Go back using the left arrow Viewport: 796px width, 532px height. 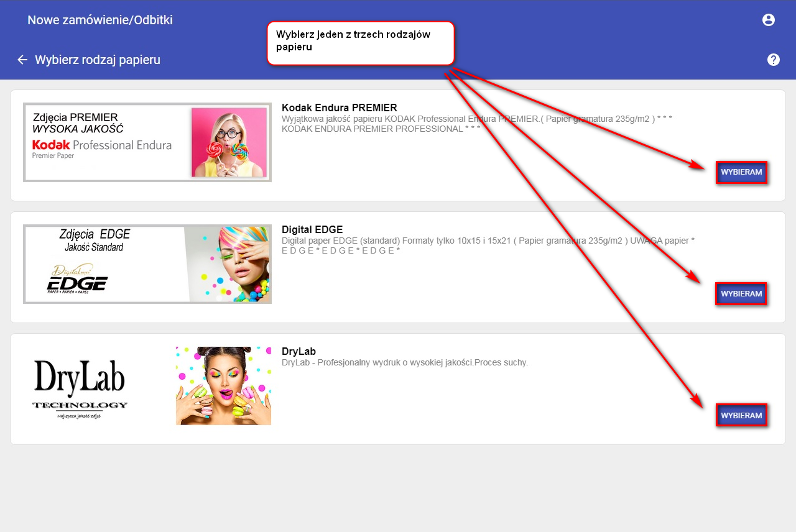[x=22, y=60]
